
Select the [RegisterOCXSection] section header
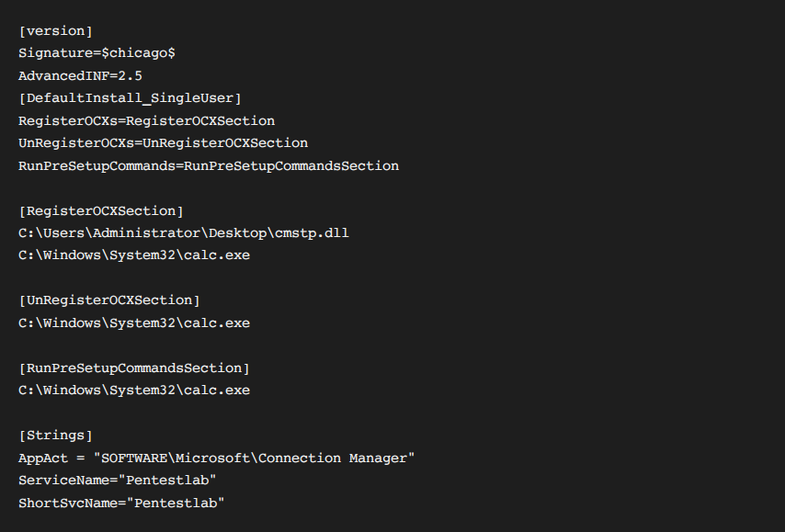pos(101,210)
